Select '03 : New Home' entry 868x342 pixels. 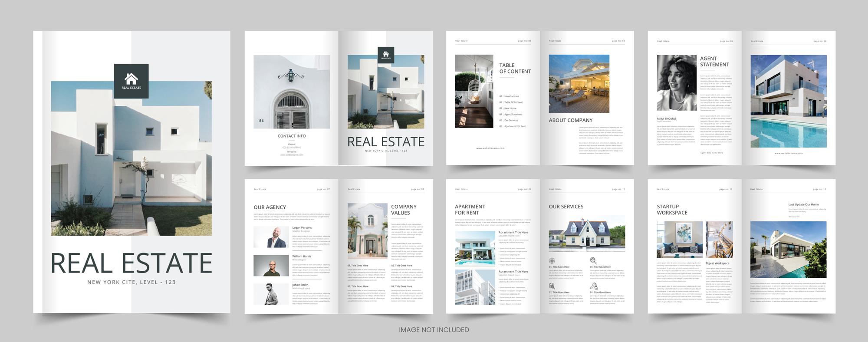508,109
